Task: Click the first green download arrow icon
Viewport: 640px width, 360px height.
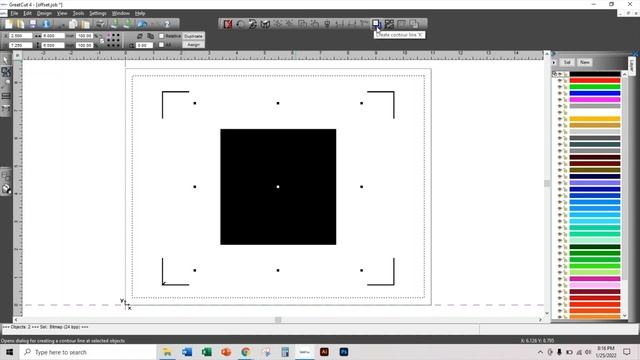Action: [115, 24]
